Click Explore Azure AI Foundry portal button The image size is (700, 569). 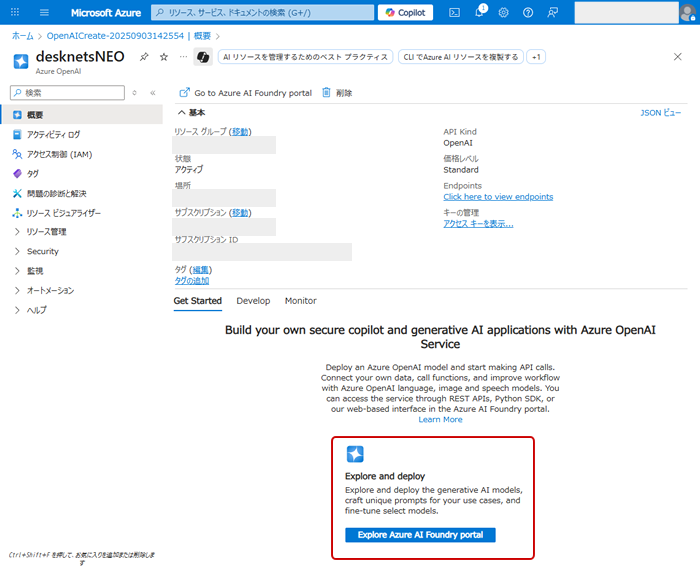[x=420, y=535]
